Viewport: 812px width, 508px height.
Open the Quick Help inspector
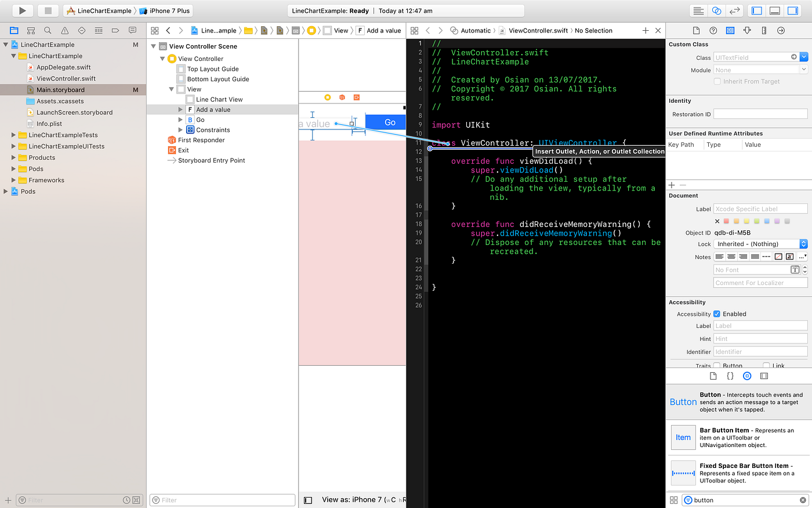pyautogui.click(x=713, y=31)
